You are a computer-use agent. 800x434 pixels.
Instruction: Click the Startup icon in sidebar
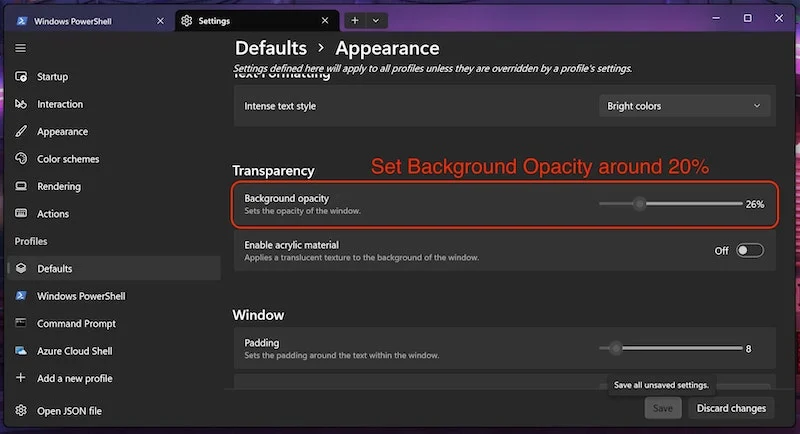(x=21, y=76)
